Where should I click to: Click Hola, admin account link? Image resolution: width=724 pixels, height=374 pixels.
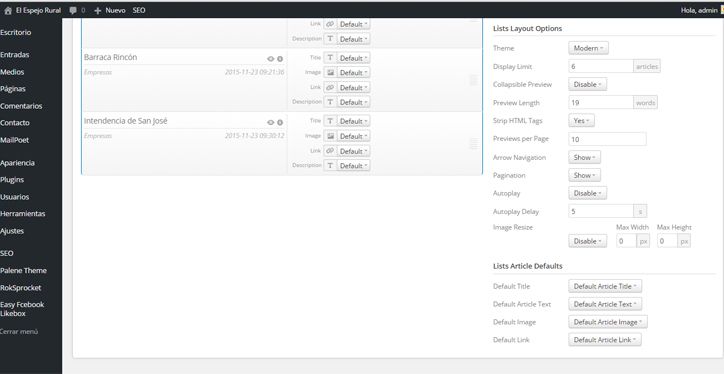699,10
